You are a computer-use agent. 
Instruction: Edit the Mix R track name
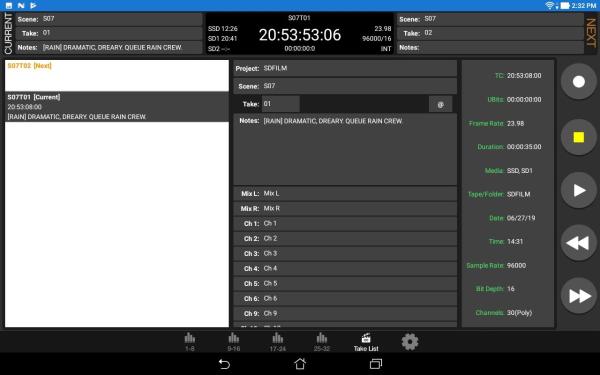345,209
